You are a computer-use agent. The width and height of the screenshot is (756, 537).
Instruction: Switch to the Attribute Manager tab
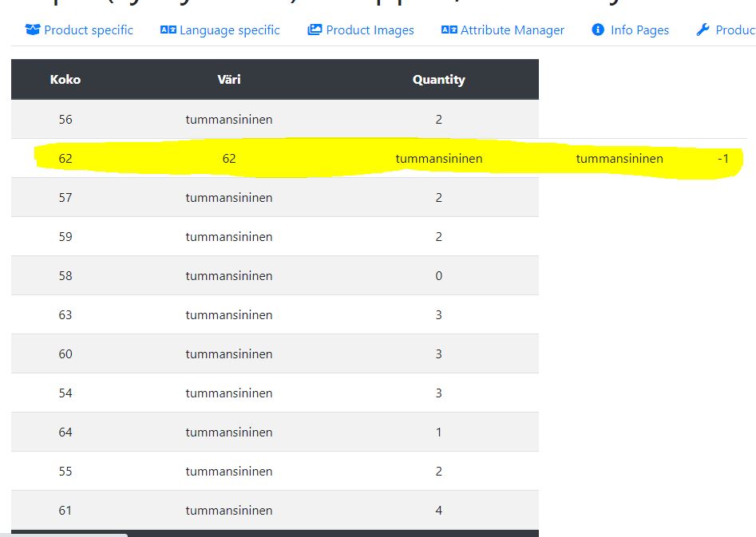[502, 30]
